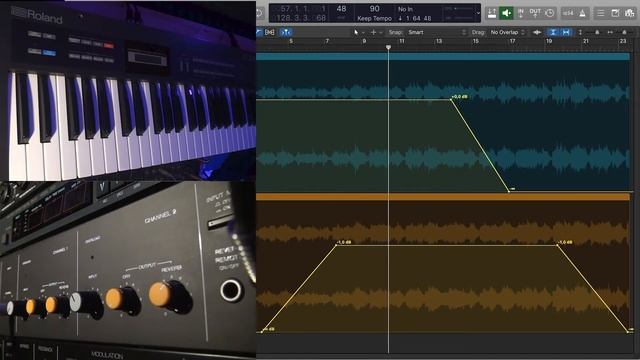
Task: Open the Drag No Overlap dropdown
Action: [x=507, y=32]
